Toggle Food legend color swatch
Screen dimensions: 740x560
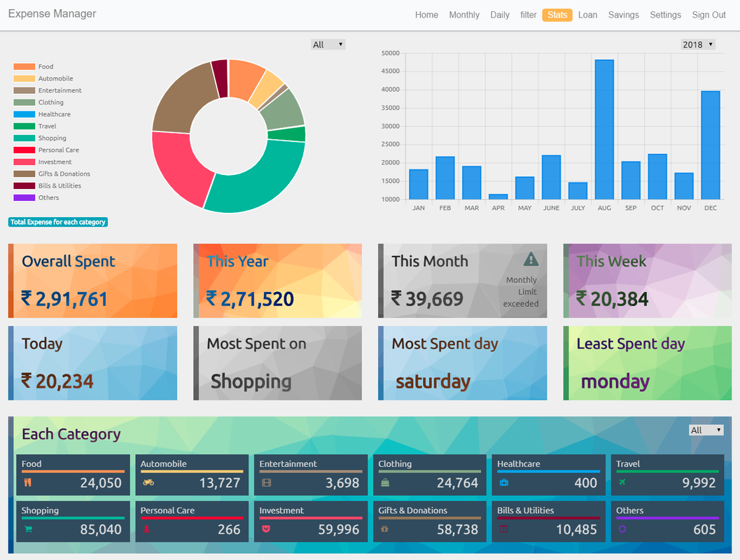click(24, 66)
